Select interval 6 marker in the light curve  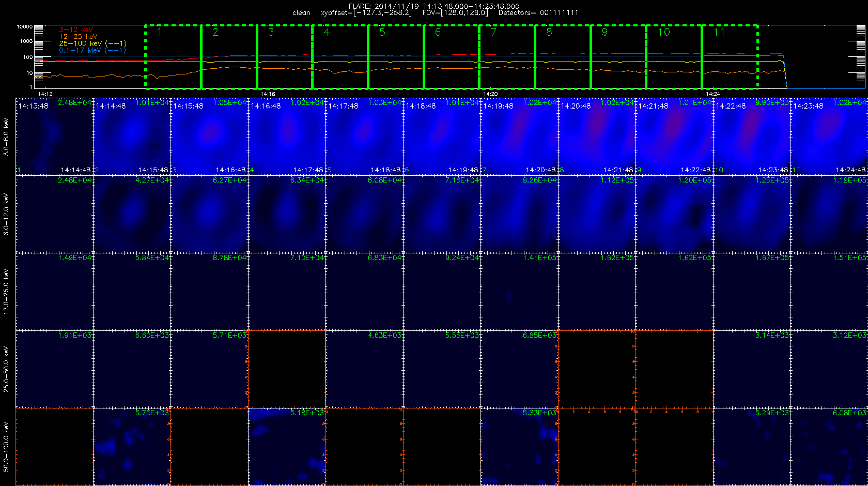pos(438,33)
